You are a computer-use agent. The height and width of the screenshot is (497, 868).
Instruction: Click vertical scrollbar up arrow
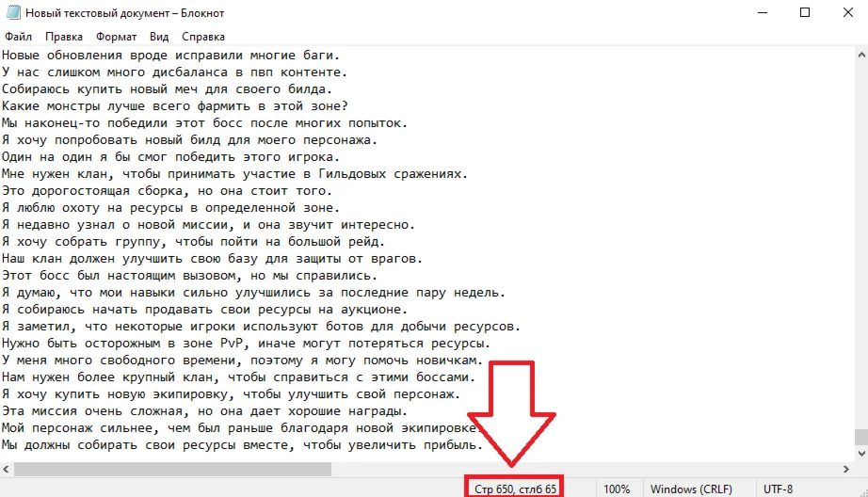(x=860, y=55)
